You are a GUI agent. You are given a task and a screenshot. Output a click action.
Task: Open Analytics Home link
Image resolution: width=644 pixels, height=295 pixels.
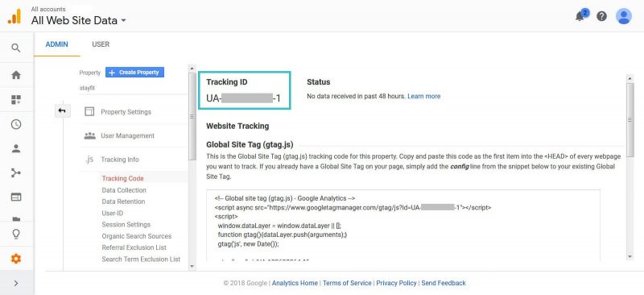(295, 283)
